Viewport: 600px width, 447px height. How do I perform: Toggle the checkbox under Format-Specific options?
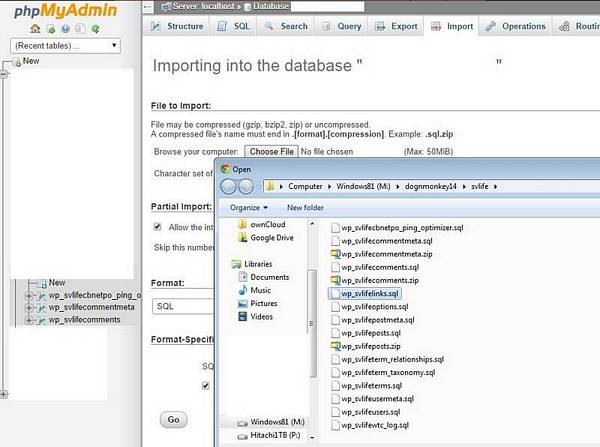pos(206,385)
